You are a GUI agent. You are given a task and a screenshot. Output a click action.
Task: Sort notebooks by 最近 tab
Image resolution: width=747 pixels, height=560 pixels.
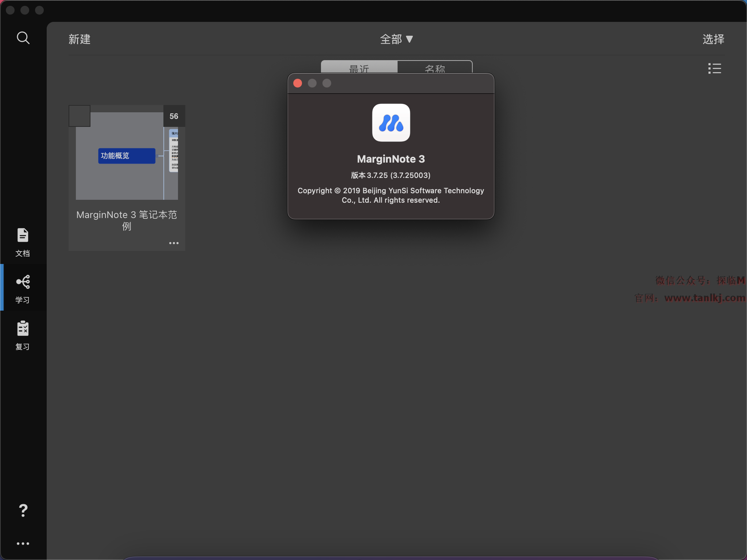[359, 67]
